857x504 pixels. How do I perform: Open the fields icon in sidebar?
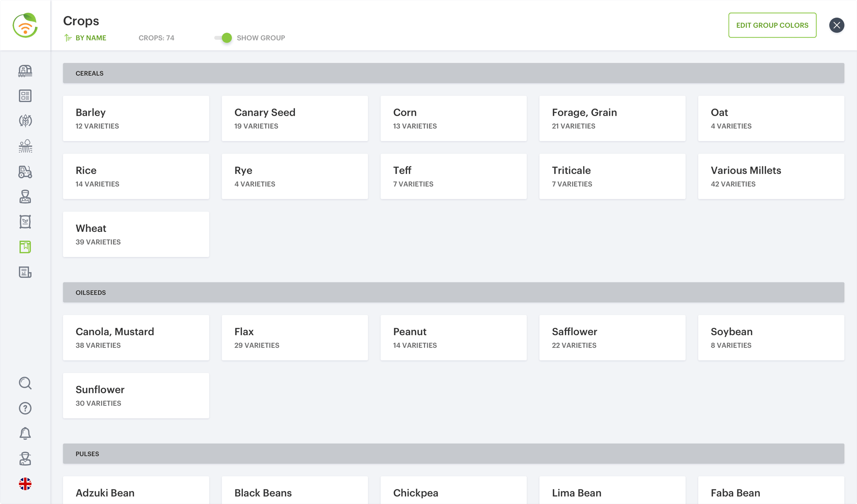click(25, 146)
